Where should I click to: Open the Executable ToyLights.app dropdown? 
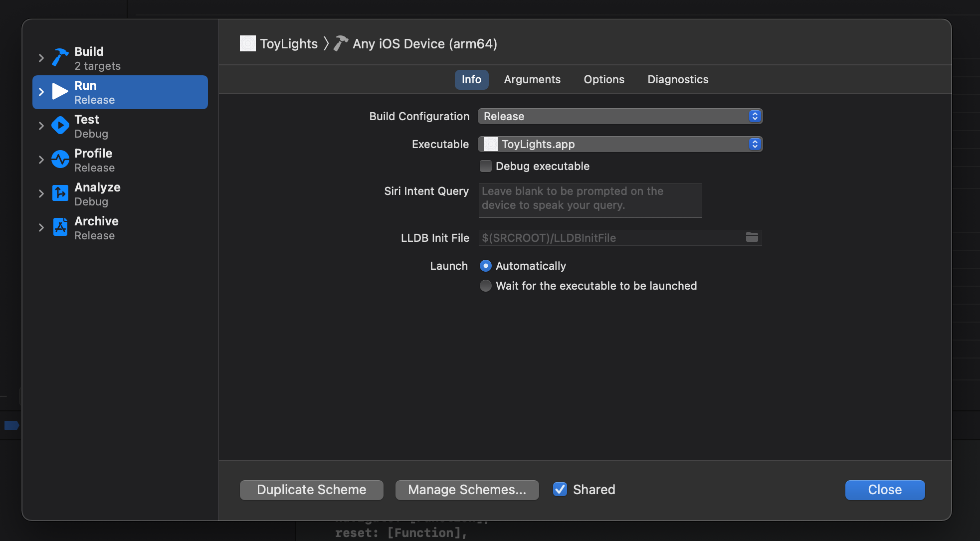(620, 144)
